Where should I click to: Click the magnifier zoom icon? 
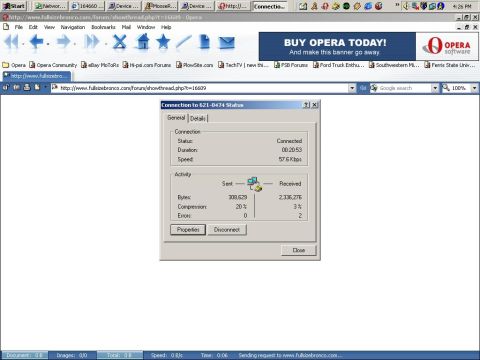click(446, 88)
